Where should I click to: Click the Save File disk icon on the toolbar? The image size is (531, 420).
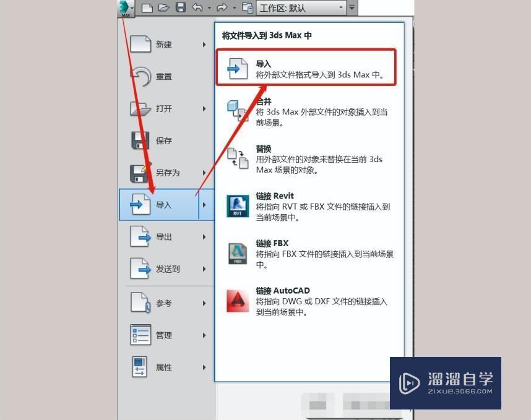(x=180, y=7)
